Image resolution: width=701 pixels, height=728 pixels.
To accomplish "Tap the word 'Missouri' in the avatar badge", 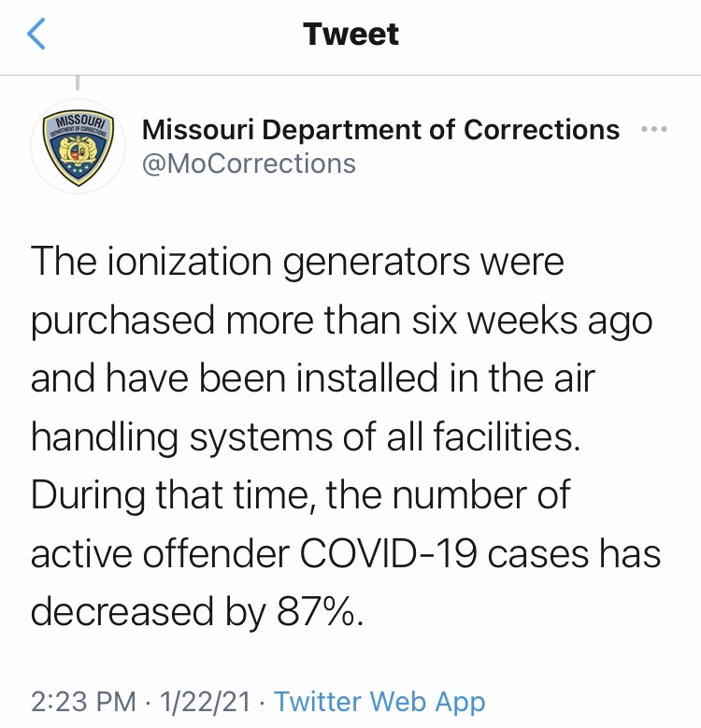I will [x=79, y=122].
